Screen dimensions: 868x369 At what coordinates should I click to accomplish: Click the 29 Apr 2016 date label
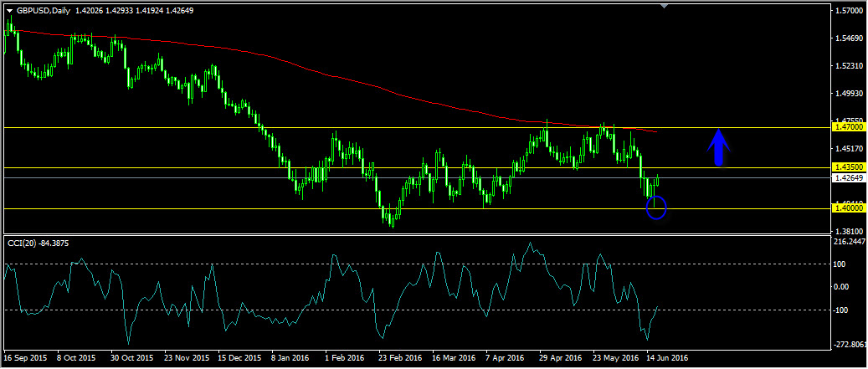pos(560,358)
